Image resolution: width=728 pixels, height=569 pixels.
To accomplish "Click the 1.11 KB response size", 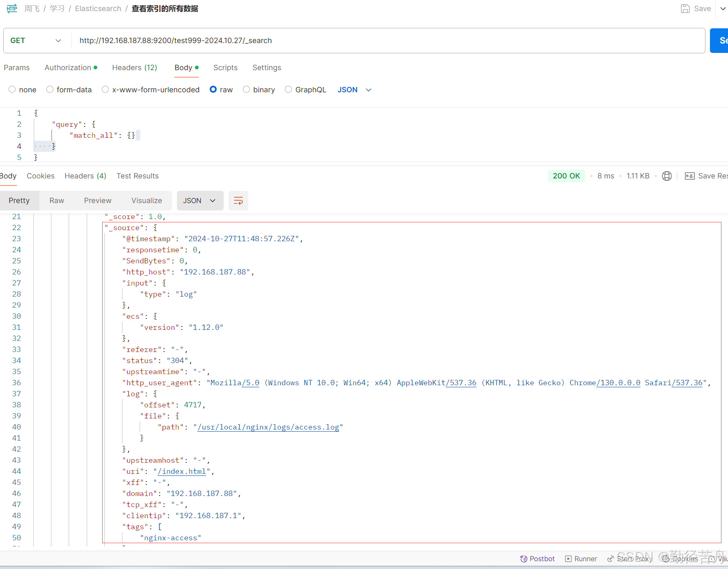I will click(638, 176).
